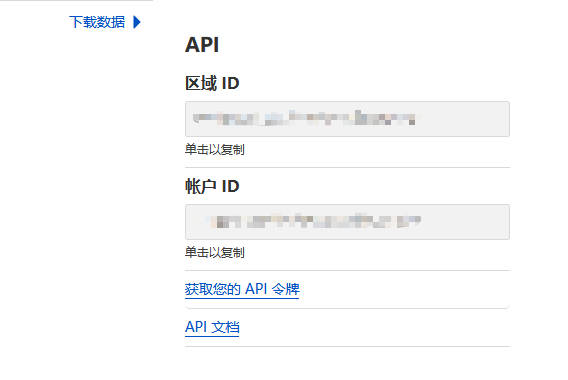Click the word 令牌 in the token link
Viewport: 568px width, 380px height.
[x=286, y=289]
